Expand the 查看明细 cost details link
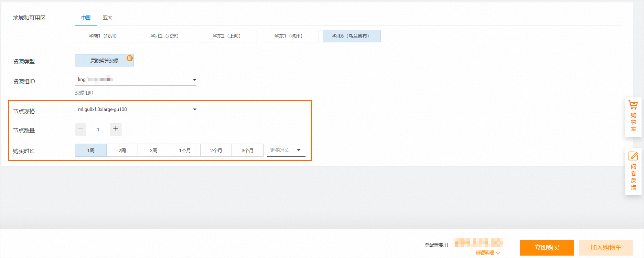The image size is (644, 258). pos(488,253)
